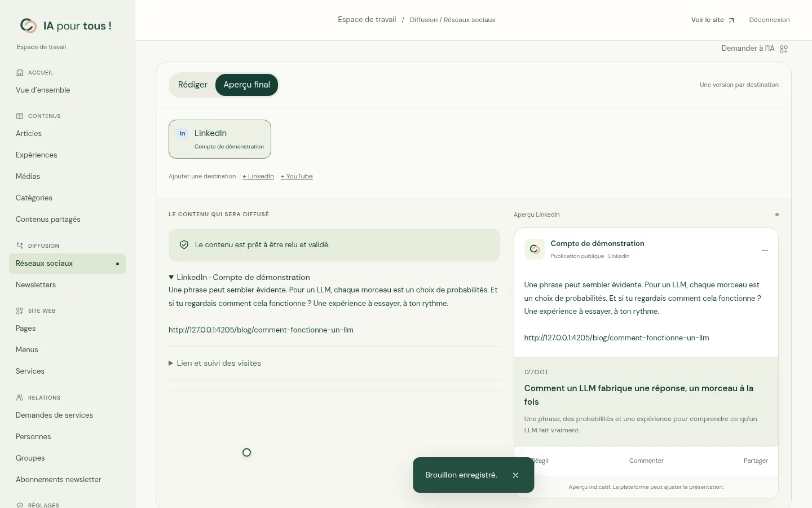Viewport: 812px width, 508px height.
Task: Click Partager in LinkedIn preview
Action: [756, 461]
